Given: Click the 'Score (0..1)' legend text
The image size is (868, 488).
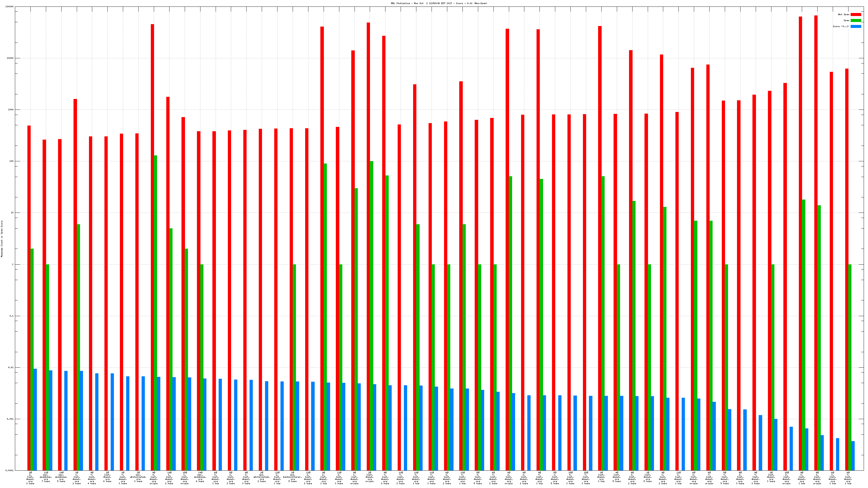Looking at the screenshot, I should pyautogui.click(x=841, y=26).
